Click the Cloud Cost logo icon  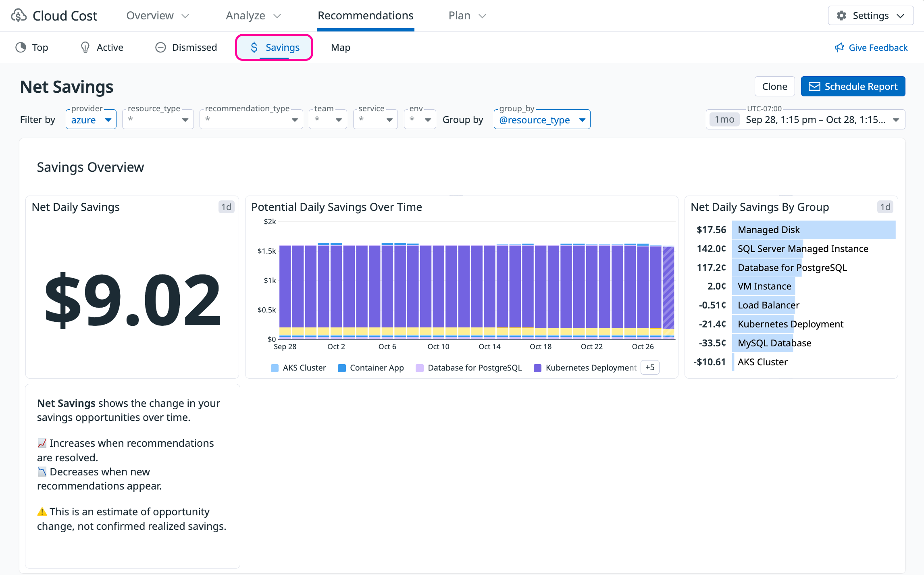(19, 16)
